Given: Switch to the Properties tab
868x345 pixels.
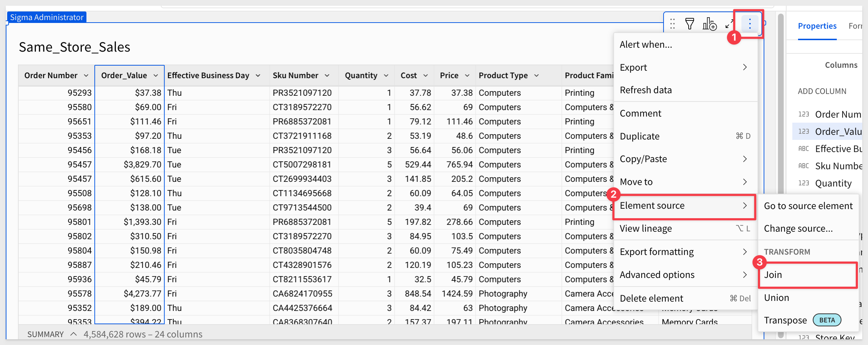Looking at the screenshot, I should click(x=817, y=26).
